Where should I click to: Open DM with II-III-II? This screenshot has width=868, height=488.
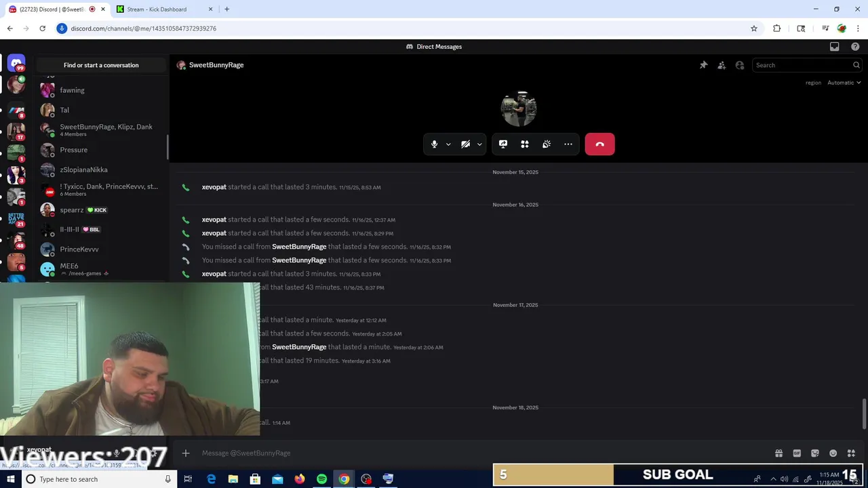click(x=102, y=229)
